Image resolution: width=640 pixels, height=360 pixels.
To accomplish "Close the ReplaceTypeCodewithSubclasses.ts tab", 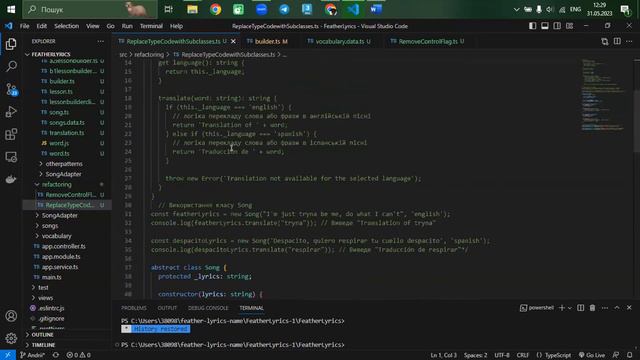I will [x=233, y=41].
